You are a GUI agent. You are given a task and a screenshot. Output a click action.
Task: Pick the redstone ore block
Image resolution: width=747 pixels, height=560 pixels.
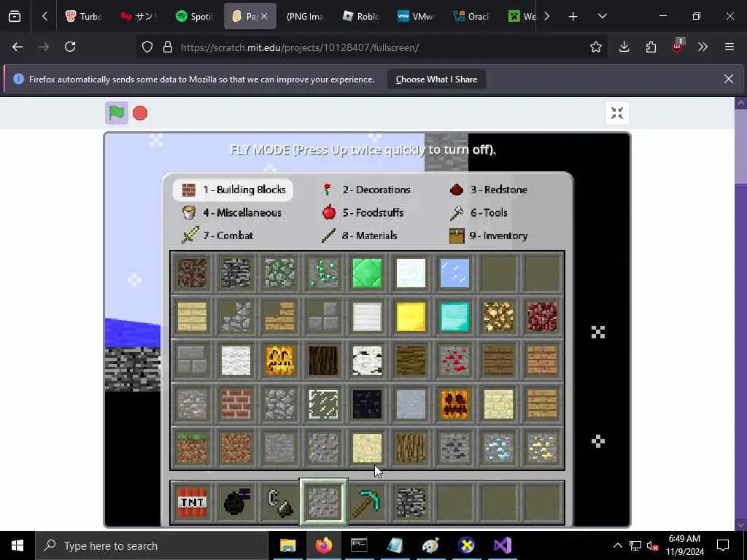coord(454,360)
